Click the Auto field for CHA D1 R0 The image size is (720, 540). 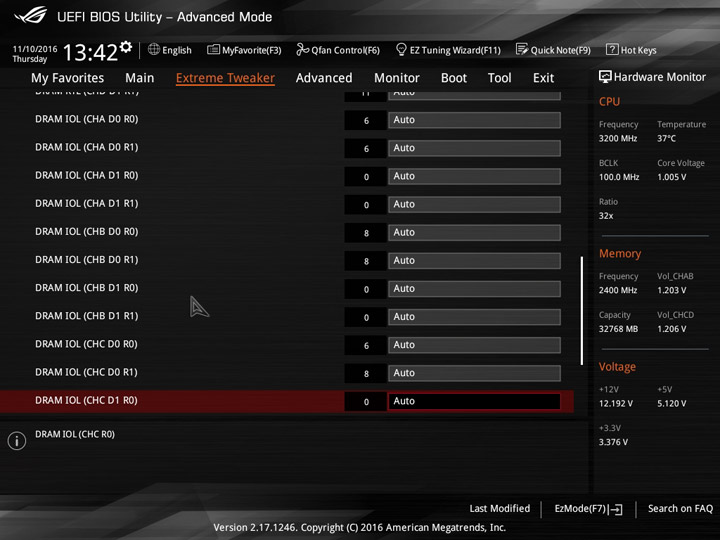pos(474,176)
